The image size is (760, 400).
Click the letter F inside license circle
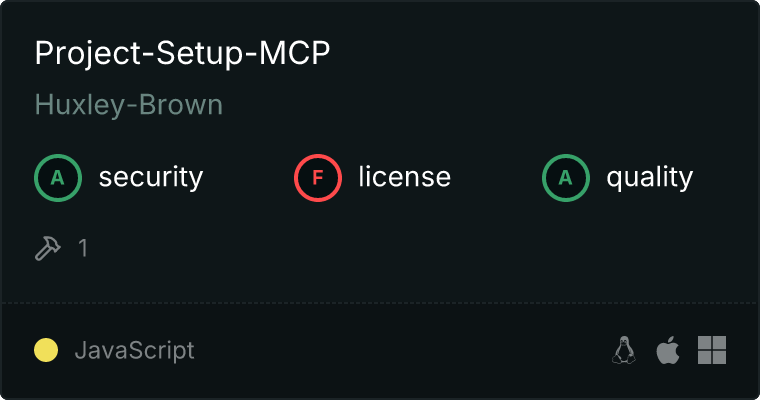tap(317, 178)
